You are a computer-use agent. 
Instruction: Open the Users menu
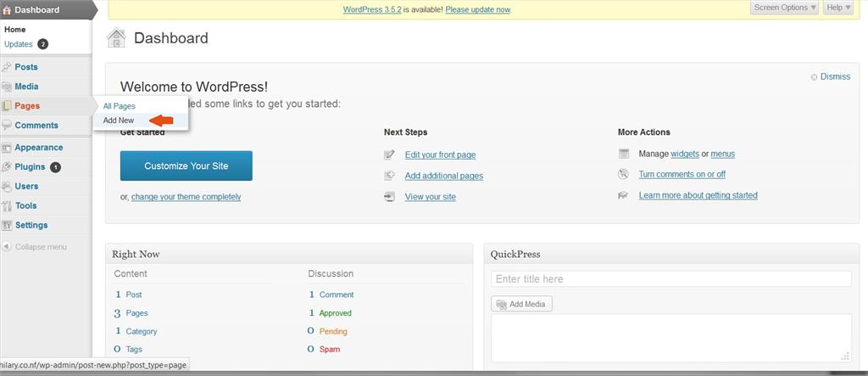pos(26,187)
